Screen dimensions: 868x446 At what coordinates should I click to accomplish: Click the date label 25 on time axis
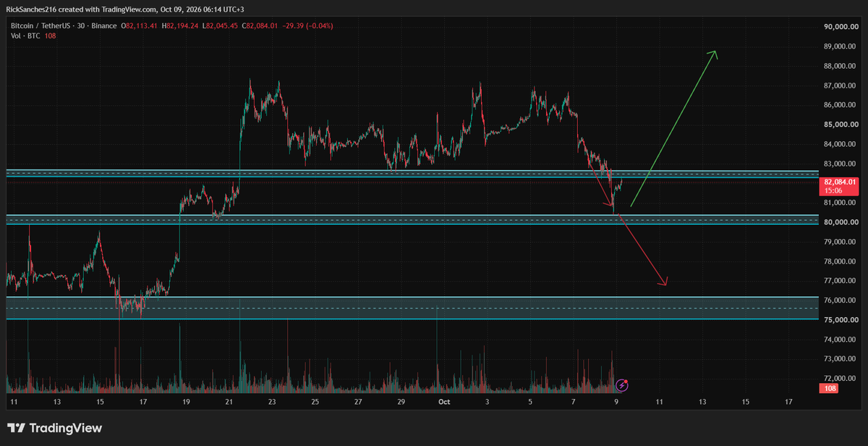pos(315,401)
